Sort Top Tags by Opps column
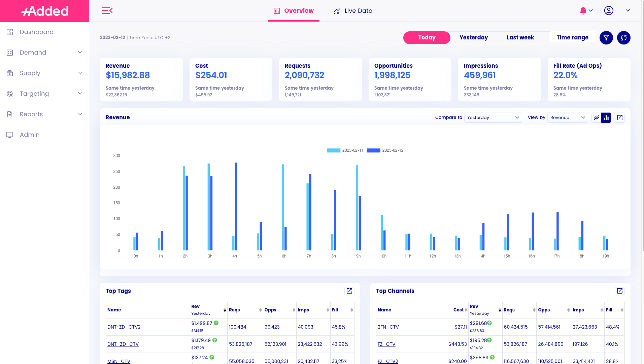Screen dimensions: 644x364 (294, 310)
